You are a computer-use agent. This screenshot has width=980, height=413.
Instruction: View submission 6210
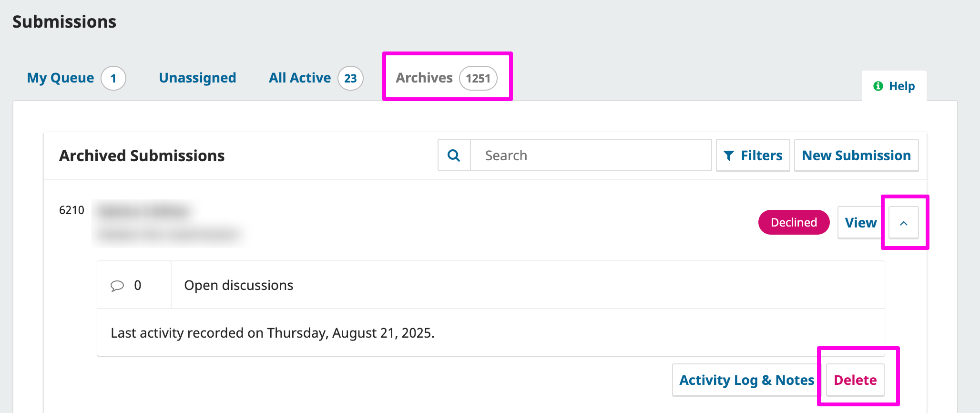[860, 223]
